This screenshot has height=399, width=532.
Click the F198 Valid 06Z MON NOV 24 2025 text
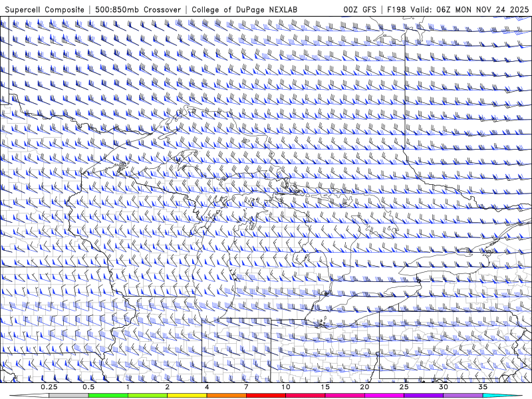click(458, 9)
